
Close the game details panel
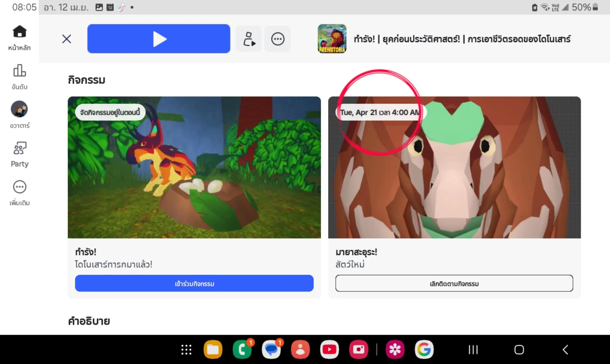point(67,39)
